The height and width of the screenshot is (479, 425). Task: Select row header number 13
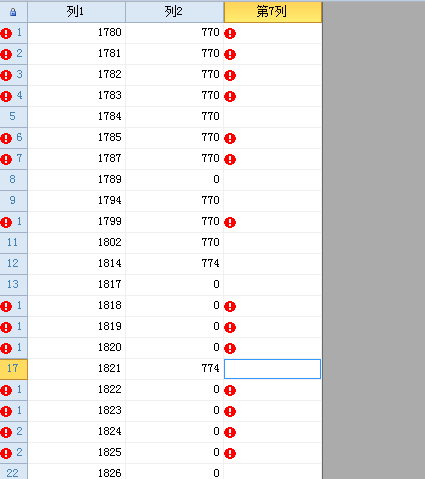point(13,284)
